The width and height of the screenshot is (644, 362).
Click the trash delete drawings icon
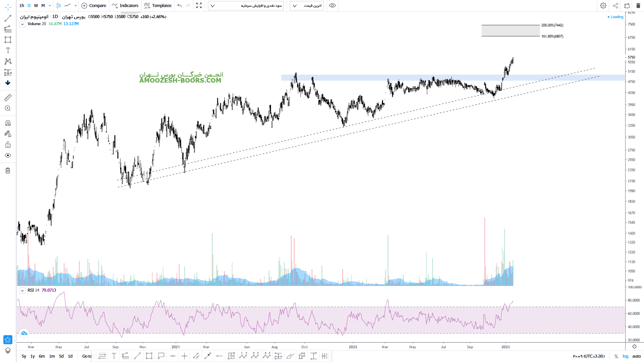click(x=8, y=171)
